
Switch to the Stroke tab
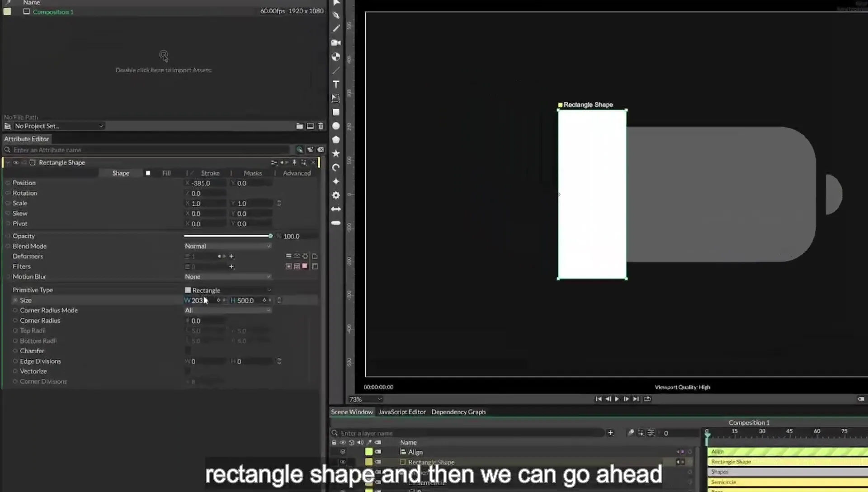[x=210, y=173]
